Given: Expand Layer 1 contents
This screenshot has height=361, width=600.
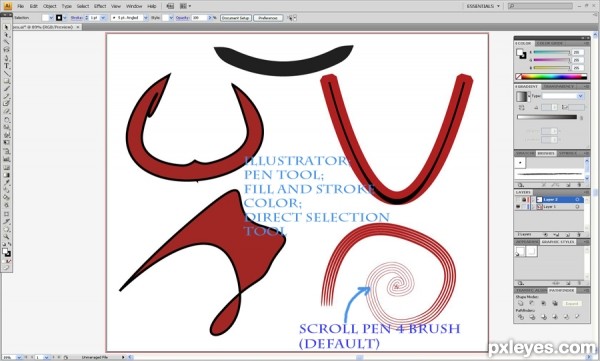Looking at the screenshot, I should pyautogui.click(x=533, y=207).
